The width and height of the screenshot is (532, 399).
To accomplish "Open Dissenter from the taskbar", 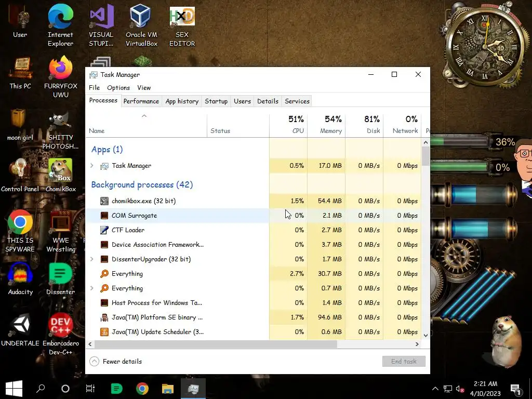I will 117,389.
